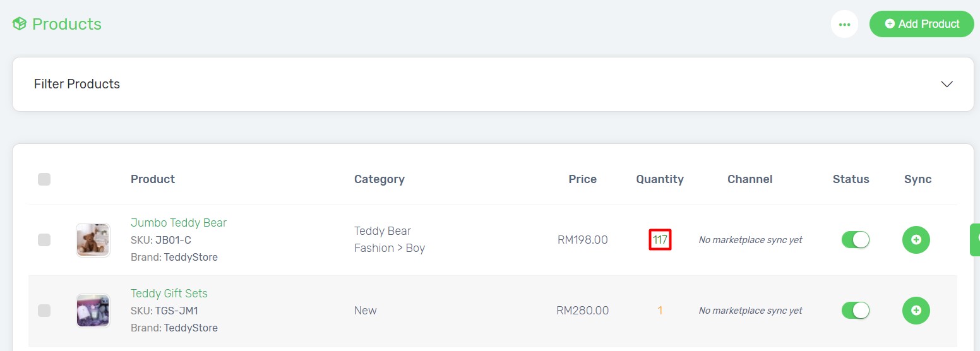The width and height of the screenshot is (980, 351).
Task: Click the Teddy Gift Sets thumbnail image
Action: pos(93,311)
